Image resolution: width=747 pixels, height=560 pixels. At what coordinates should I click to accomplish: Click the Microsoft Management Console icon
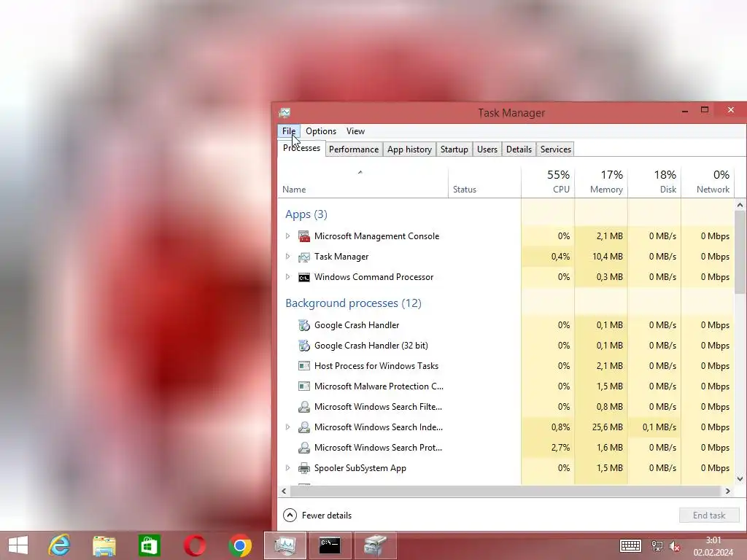click(304, 236)
